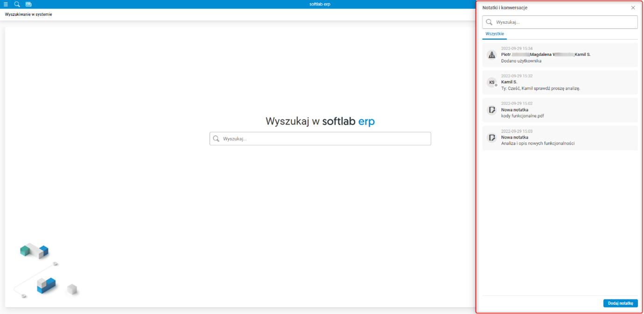Click message text Cześć, Kamil sprawdź proszę analizę
644x314 pixels.
pyautogui.click(x=545, y=88)
